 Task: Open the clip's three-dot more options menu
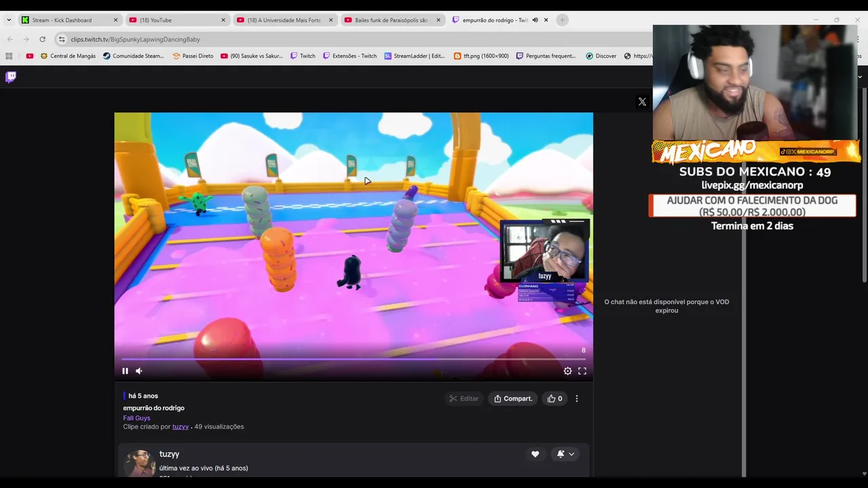tap(577, 399)
